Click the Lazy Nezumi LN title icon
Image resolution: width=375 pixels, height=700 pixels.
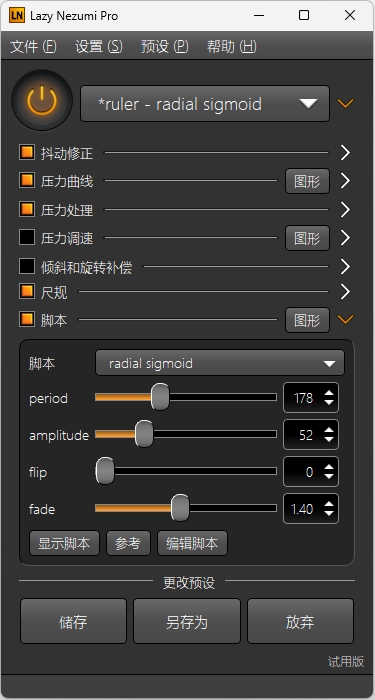pyautogui.click(x=17, y=15)
